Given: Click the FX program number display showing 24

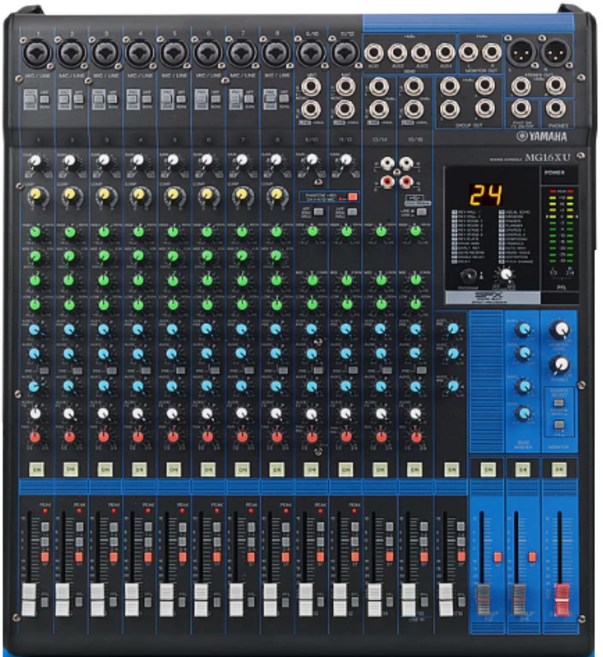Looking at the screenshot, I should (x=487, y=193).
